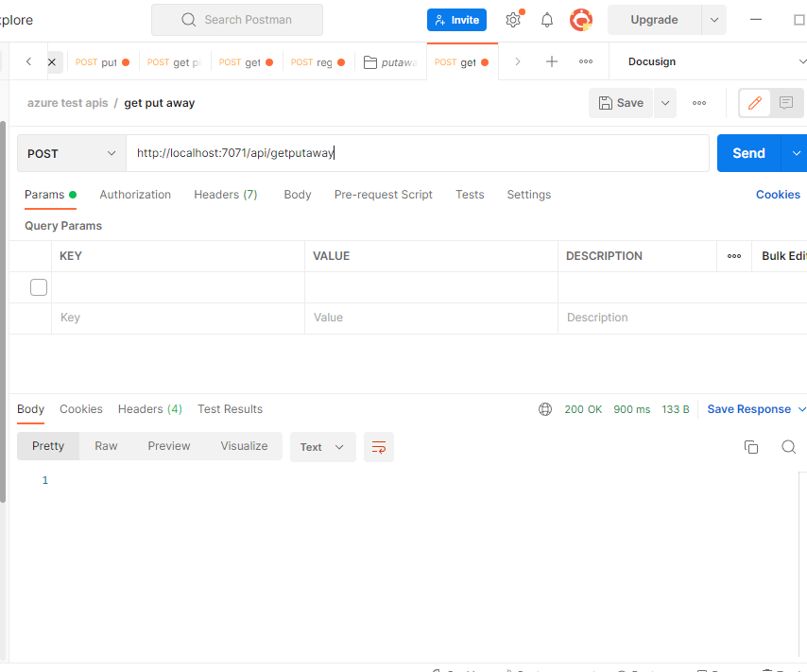Expand the HTTP method POST dropdown
This screenshot has width=807, height=672.
[72, 153]
